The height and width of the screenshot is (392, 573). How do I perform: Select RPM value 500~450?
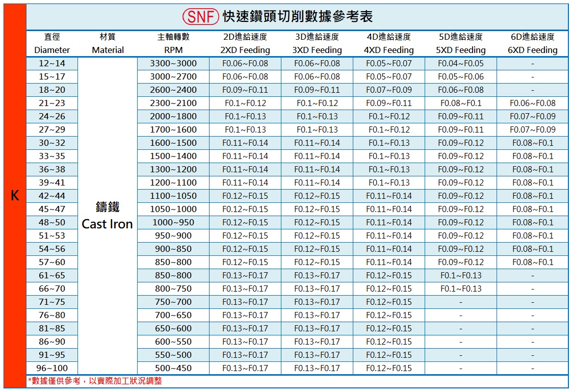(173, 368)
